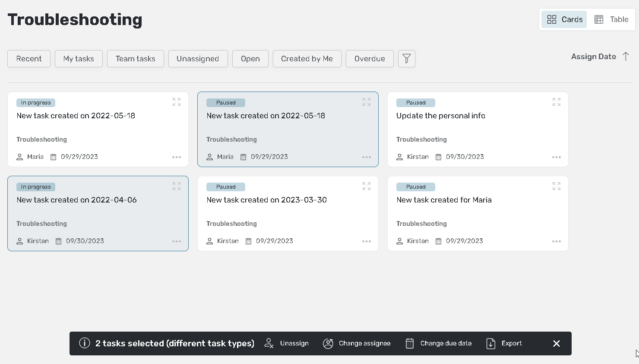Expand the New task created for Maria card

(x=556, y=186)
